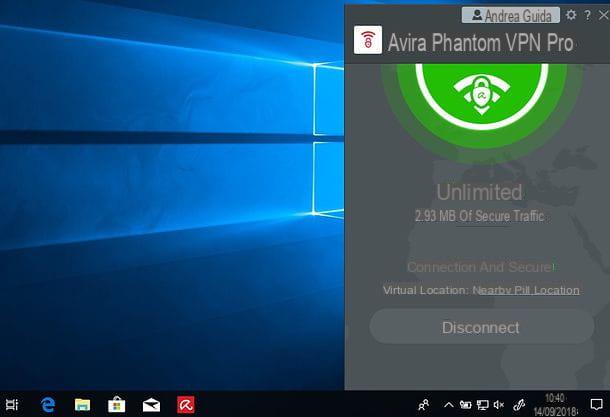Expand hidden system tray icons

[x=448, y=405]
